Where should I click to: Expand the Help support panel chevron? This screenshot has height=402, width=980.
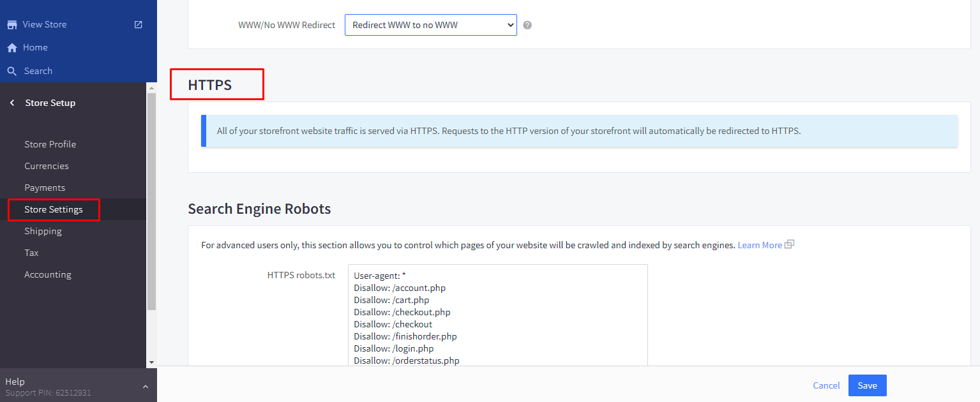pyautogui.click(x=145, y=387)
